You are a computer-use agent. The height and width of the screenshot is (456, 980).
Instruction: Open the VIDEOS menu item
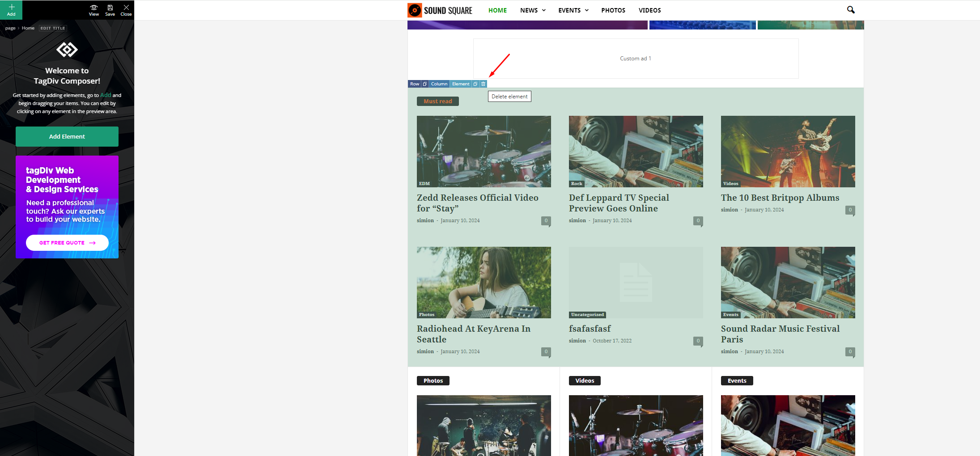649,10
